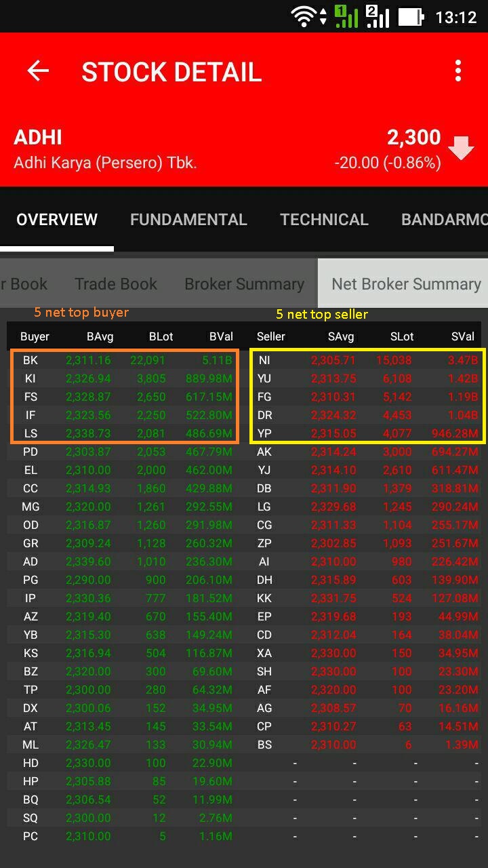Tap the battery status bar icon
This screenshot has width=488, height=868.
click(411, 16)
